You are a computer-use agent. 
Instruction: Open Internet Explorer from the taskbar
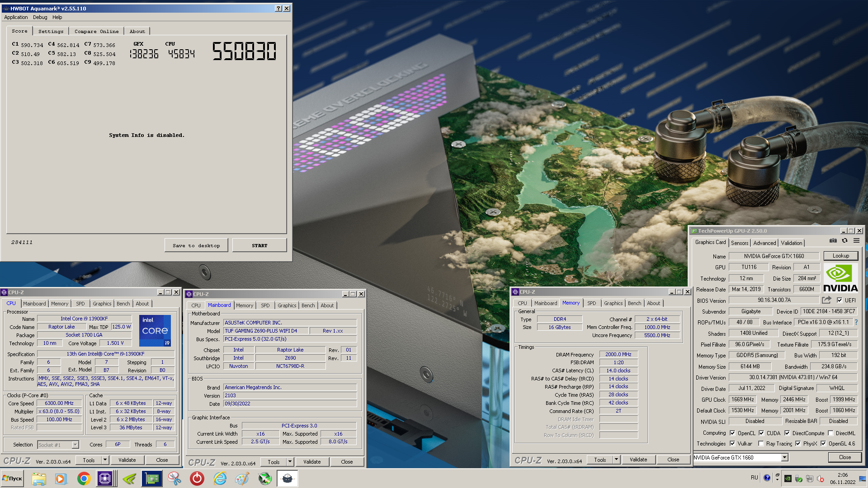(220, 479)
